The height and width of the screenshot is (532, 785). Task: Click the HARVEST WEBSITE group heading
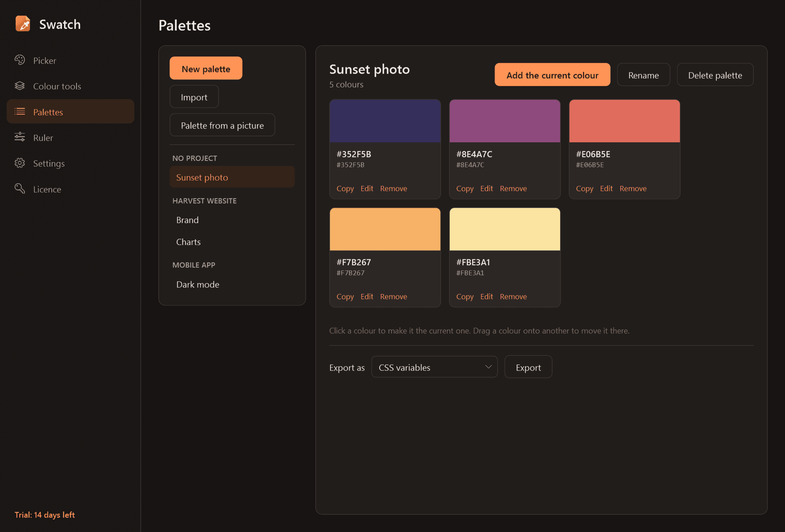[x=204, y=200]
